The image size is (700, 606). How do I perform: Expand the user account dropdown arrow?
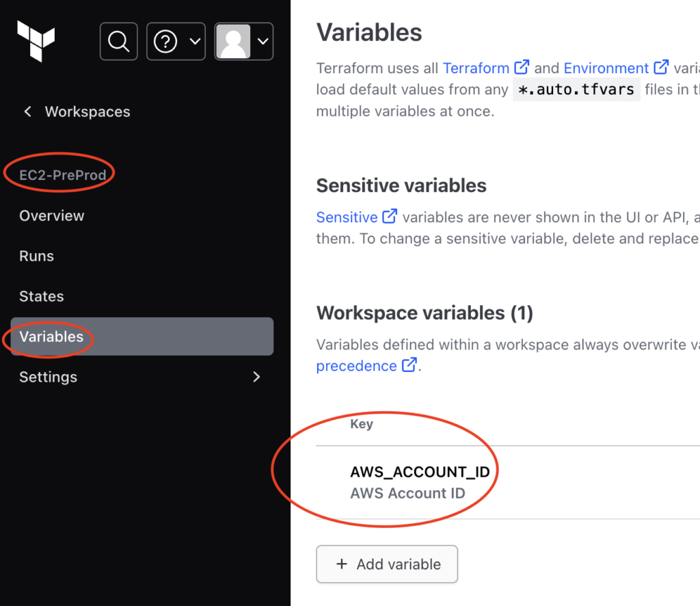[263, 42]
